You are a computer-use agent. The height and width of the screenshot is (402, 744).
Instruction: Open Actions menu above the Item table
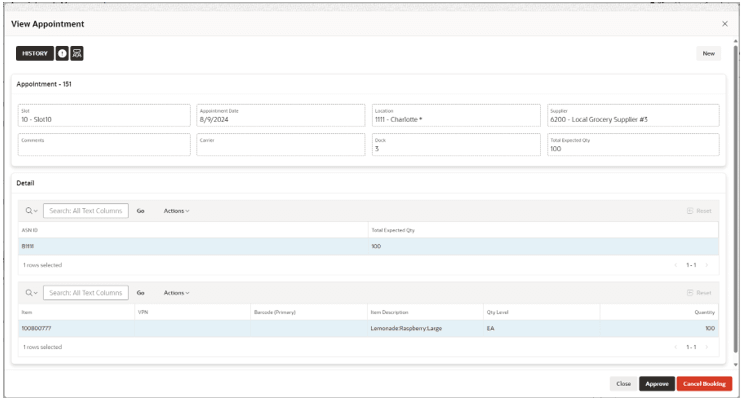pyautogui.click(x=177, y=293)
